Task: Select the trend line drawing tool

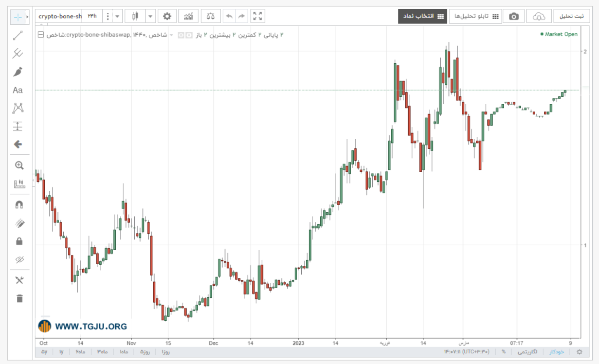Action: pyautogui.click(x=17, y=35)
